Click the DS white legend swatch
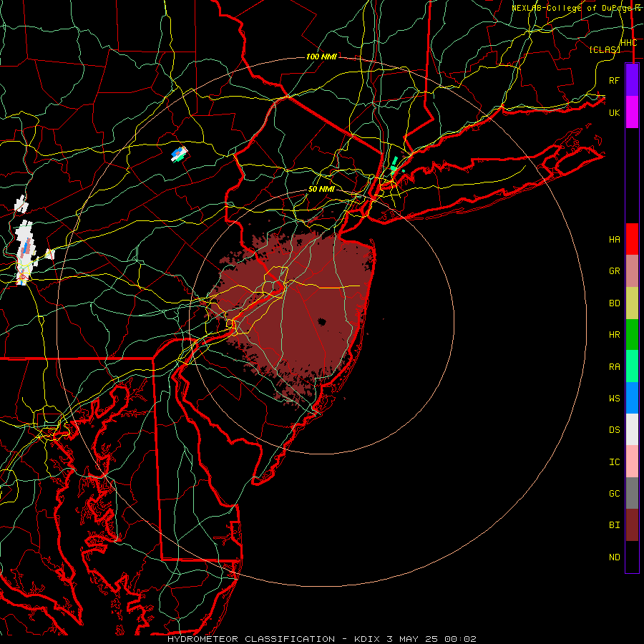This screenshot has width=644, height=644. (x=632, y=429)
